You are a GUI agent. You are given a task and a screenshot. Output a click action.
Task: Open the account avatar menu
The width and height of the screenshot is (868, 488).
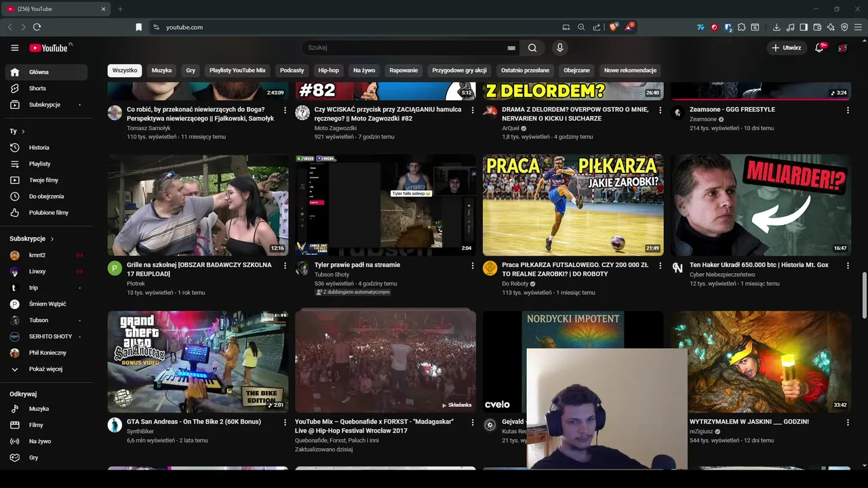(x=843, y=48)
